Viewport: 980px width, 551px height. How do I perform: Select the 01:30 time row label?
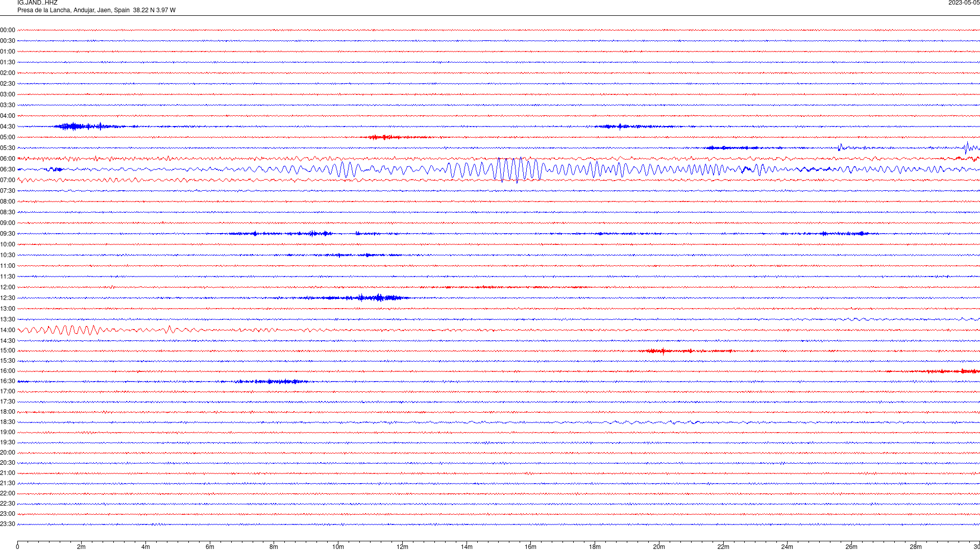click(x=8, y=62)
